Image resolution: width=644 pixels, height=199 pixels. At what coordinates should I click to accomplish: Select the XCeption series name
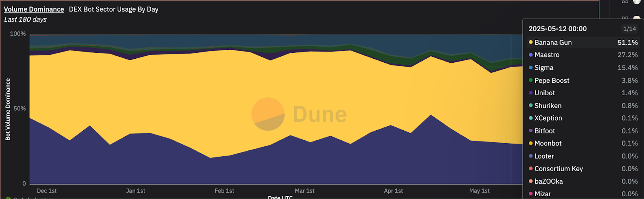pos(548,118)
